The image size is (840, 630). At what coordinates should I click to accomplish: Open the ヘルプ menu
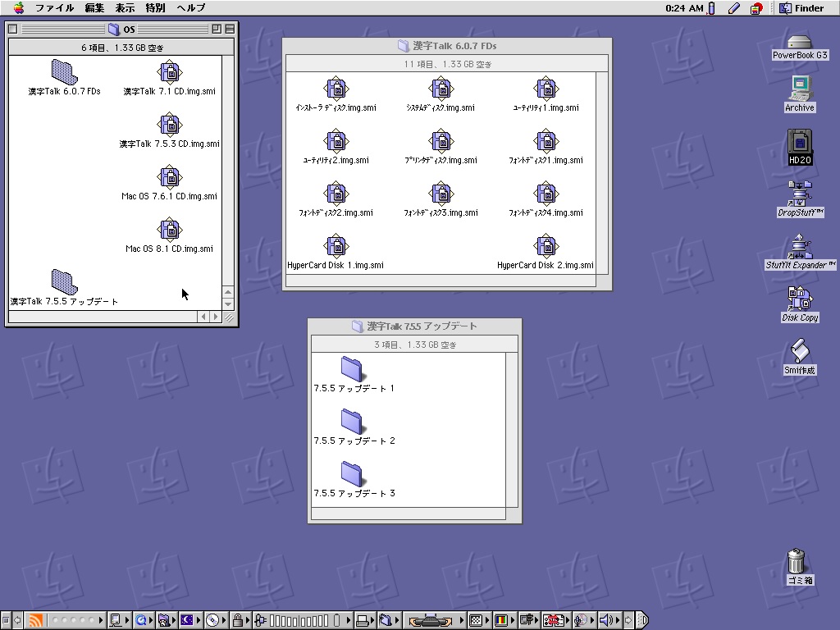click(190, 7)
